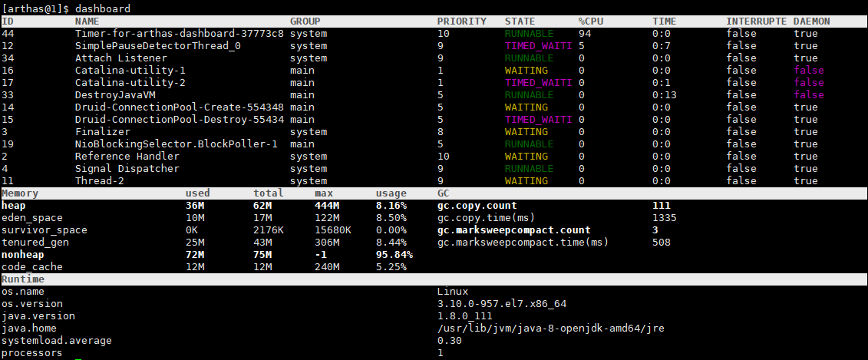Select the gc.copy.count label
This screenshot has width=868, height=360.
coord(477,206)
